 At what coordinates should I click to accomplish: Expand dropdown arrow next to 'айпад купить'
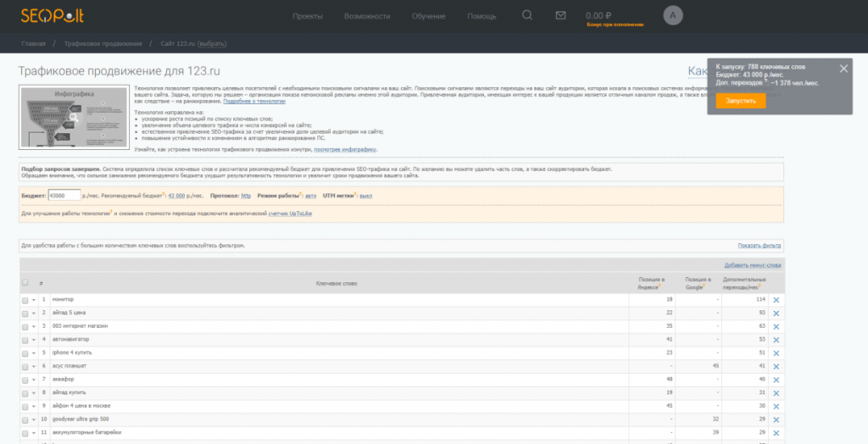coord(34,392)
